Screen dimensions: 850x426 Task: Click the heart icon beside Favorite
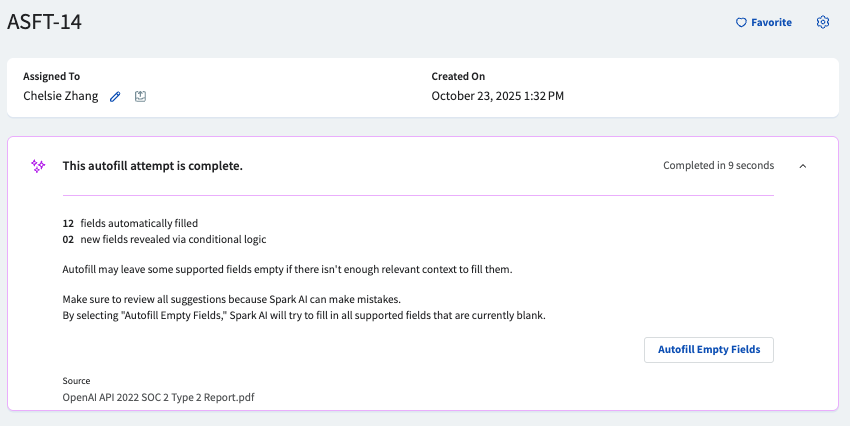tap(741, 22)
